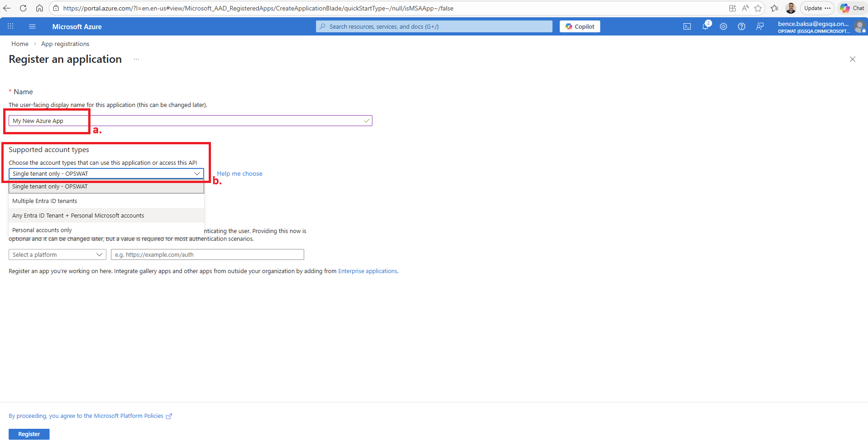
Task: Choose Any Entra ID Tenant + Personal accounts
Action: tap(106, 215)
